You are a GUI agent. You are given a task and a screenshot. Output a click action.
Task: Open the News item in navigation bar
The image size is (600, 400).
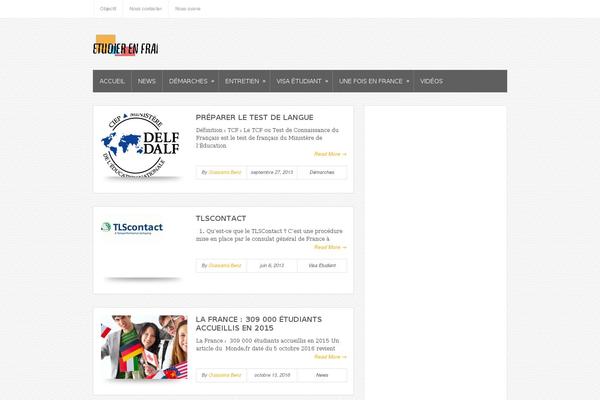tap(147, 81)
